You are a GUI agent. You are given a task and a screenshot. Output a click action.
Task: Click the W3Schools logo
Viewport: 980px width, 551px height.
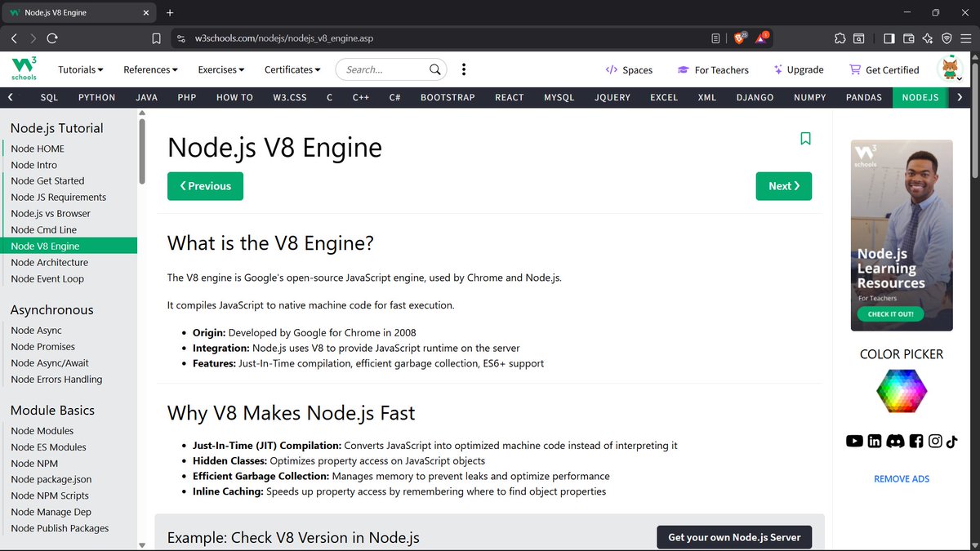tap(24, 69)
